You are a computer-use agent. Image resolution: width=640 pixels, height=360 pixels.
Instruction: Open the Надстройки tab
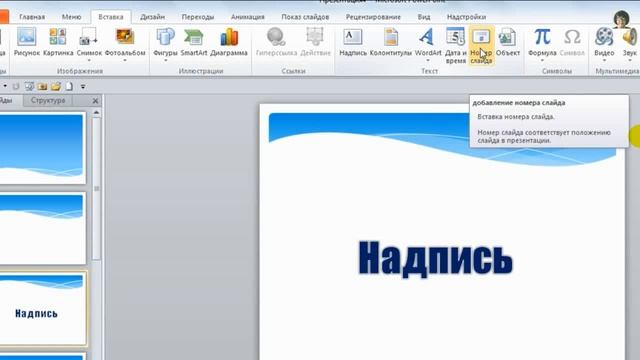click(x=466, y=17)
